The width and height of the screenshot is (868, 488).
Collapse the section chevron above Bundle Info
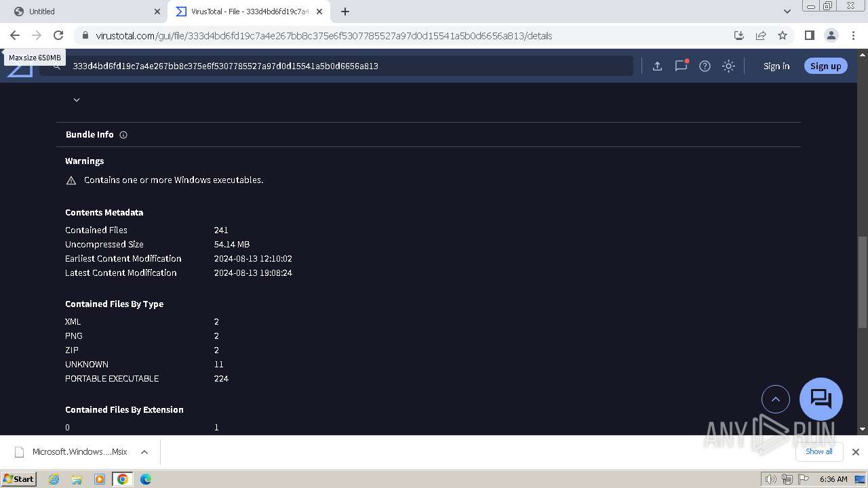pos(77,100)
